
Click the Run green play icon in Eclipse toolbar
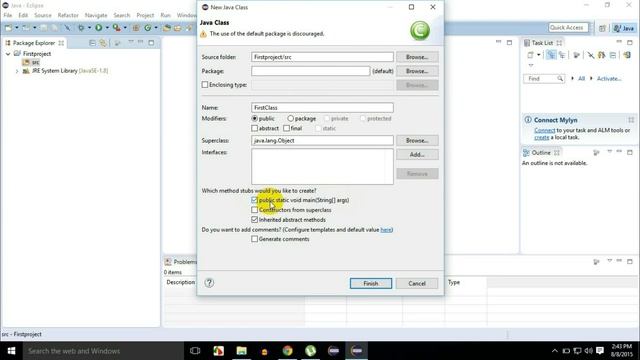click(x=99, y=28)
